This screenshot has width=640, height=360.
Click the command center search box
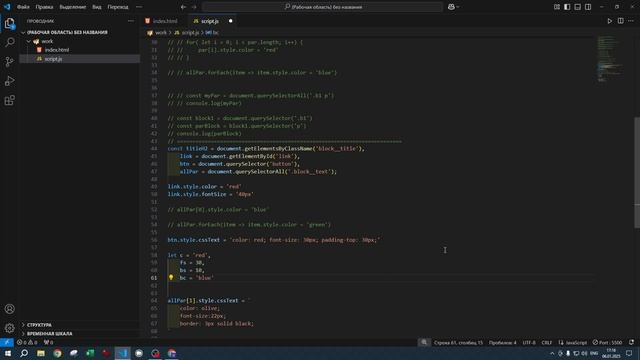click(x=322, y=7)
